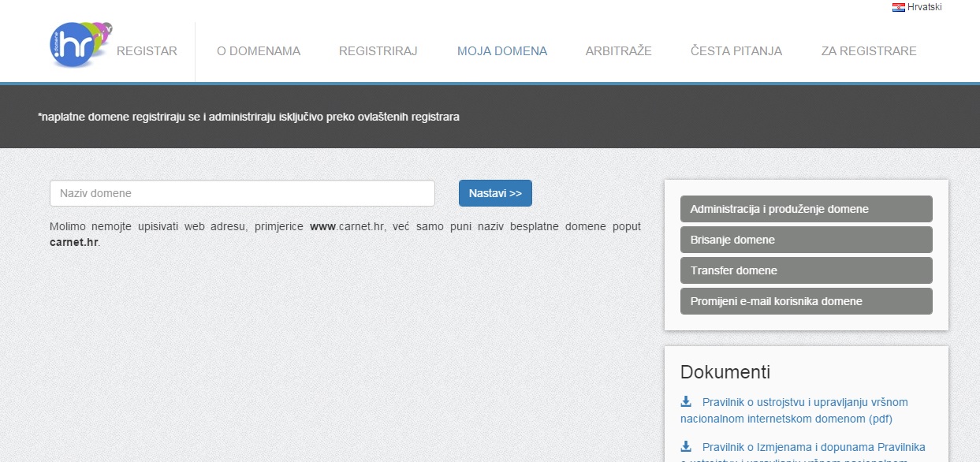Open Promijeni e-mail korisnika domene
This screenshot has height=462, width=980.
(x=806, y=301)
